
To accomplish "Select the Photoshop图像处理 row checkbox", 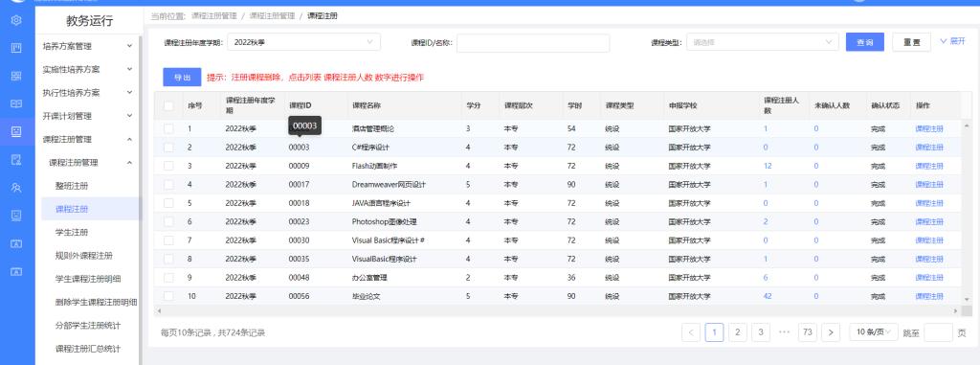I will (x=168, y=221).
